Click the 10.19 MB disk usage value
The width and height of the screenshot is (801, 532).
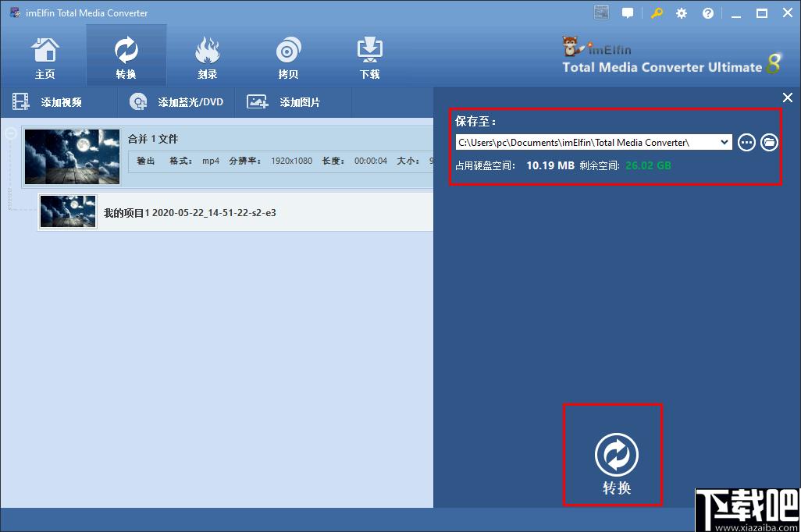[x=550, y=165]
